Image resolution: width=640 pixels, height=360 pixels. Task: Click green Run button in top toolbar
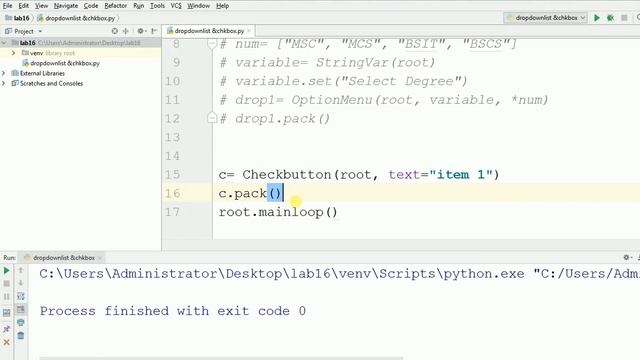(x=597, y=18)
